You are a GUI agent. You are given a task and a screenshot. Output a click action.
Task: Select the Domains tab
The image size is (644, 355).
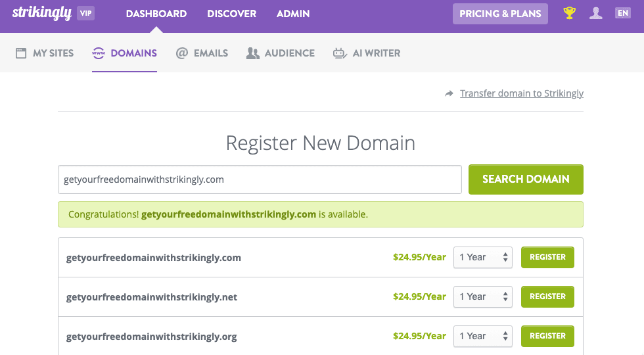(124, 53)
